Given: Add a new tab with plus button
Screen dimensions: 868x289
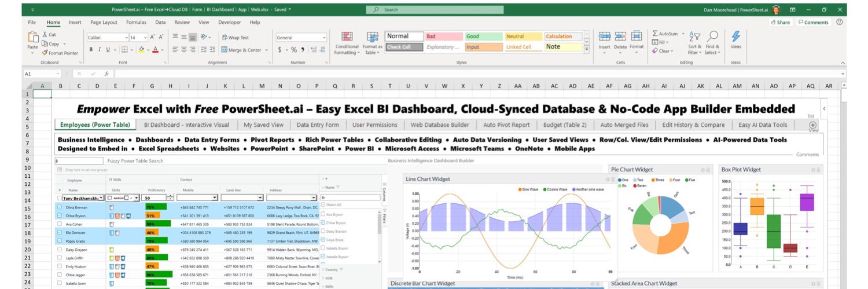Looking at the screenshot, I should [x=812, y=125].
